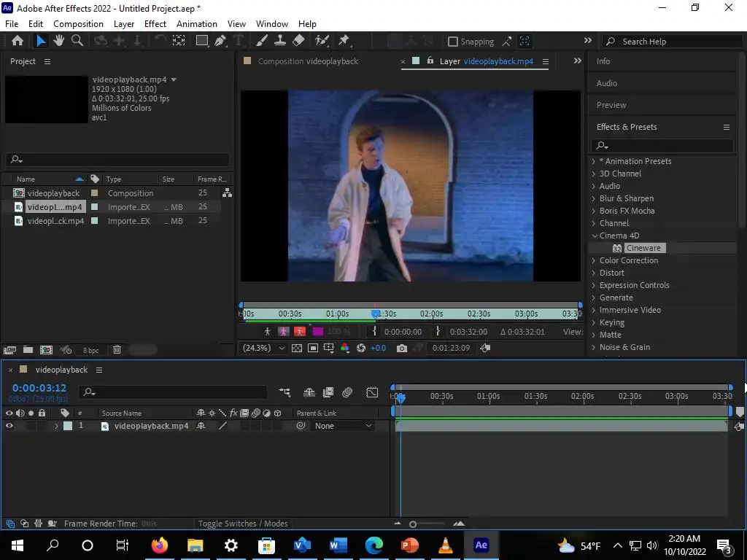Click the project flowchart icon beside videoplayback
This screenshot has height=560, width=747.
point(228,192)
